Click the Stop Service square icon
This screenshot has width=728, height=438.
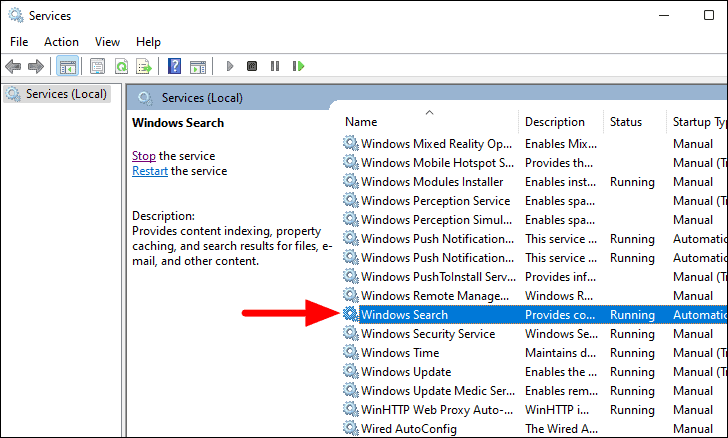point(252,66)
